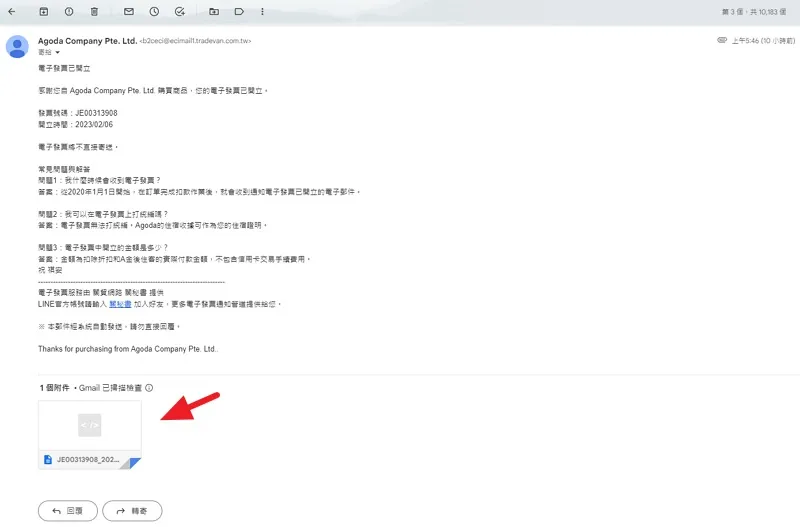This screenshot has height=527, width=800.
Task: Click the forward button at the bottom
Action: [132, 511]
